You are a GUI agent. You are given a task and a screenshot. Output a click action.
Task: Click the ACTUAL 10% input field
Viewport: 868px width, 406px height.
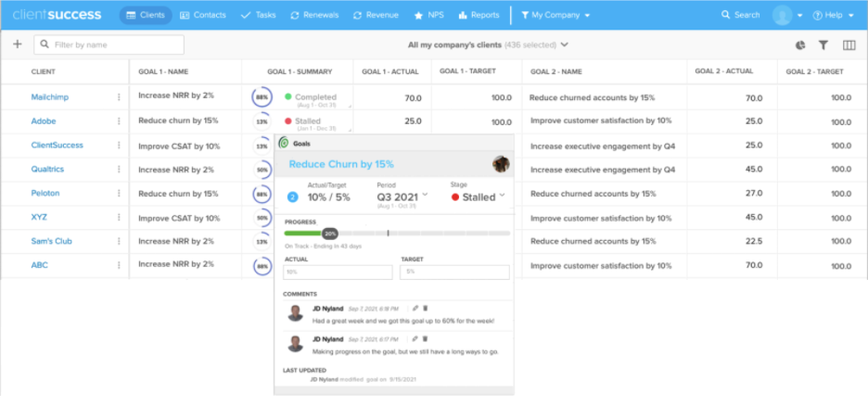[x=338, y=273]
